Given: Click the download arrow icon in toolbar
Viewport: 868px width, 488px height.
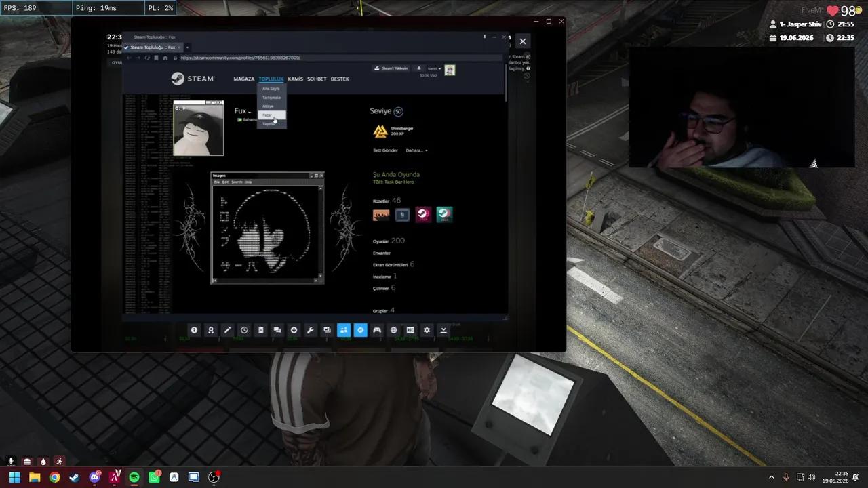Looking at the screenshot, I should tap(443, 330).
